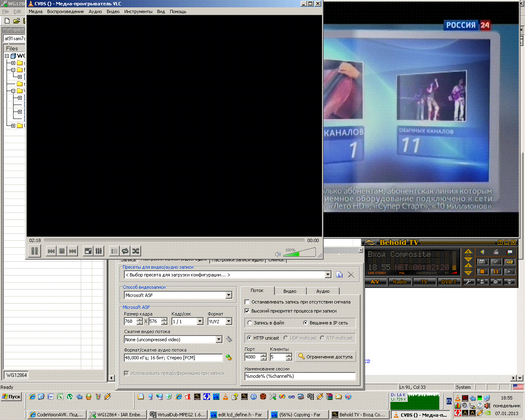The height and width of the screenshot is (420, 525).
Task: Enable shuffle mode in VLC
Action: pos(136,251)
